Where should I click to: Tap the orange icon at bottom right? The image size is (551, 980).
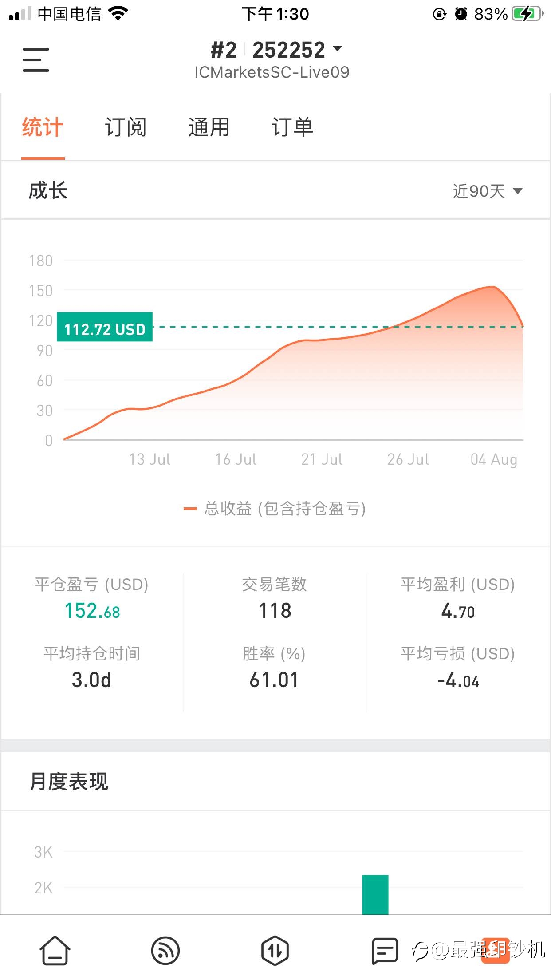click(x=495, y=951)
